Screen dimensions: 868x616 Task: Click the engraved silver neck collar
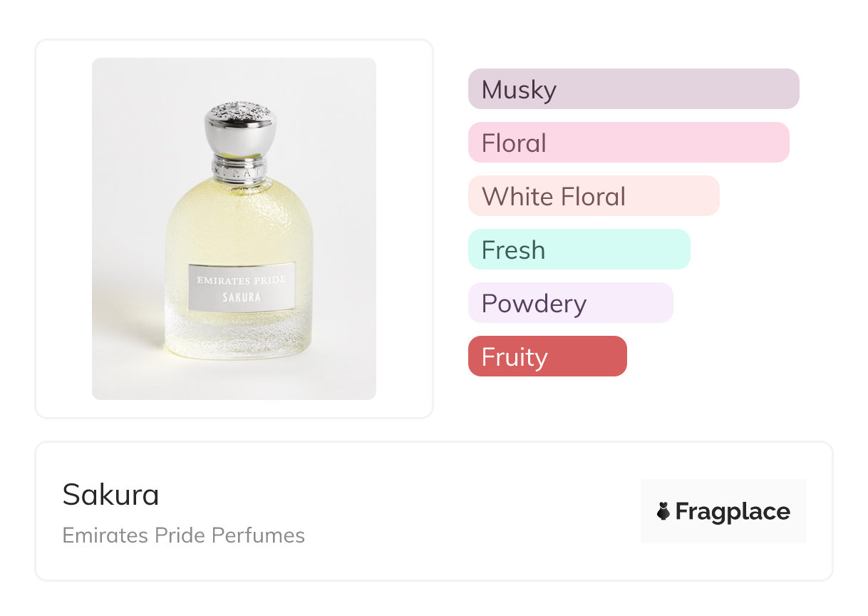coord(240,169)
